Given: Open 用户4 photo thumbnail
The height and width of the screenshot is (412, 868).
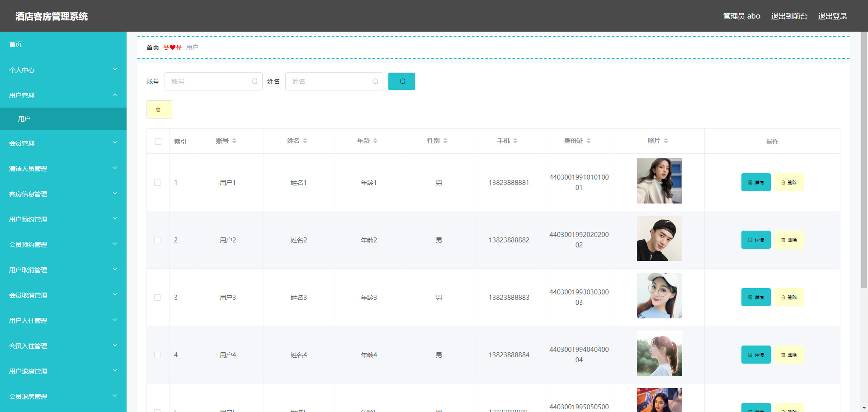Looking at the screenshot, I should click(659, 353).
